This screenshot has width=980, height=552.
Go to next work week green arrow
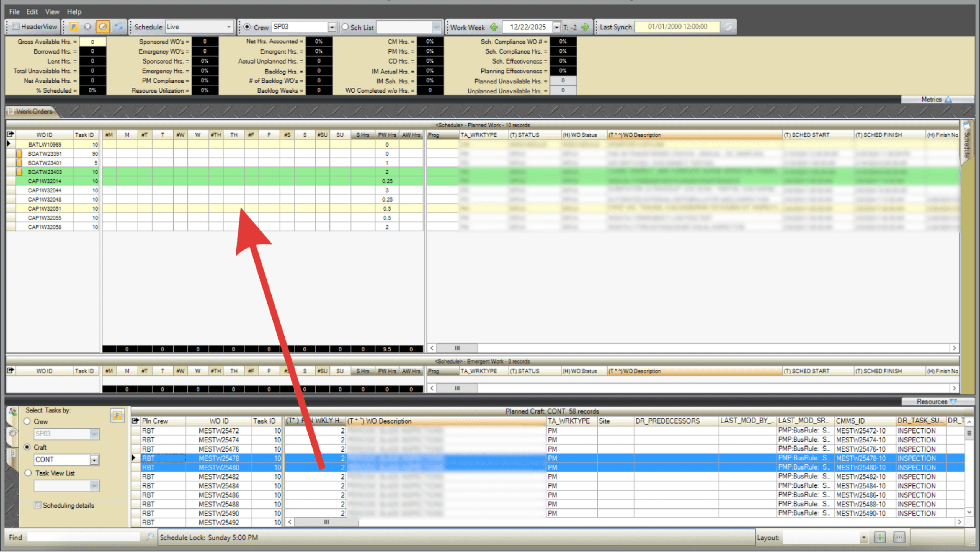[x=585, y=27]
